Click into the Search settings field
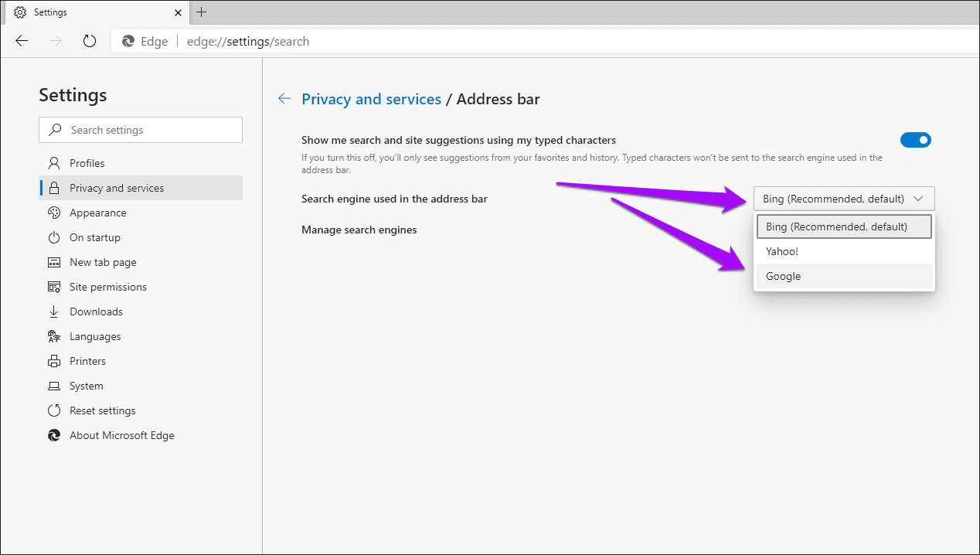The image size is (980, 555). click(x=141, y=130)
